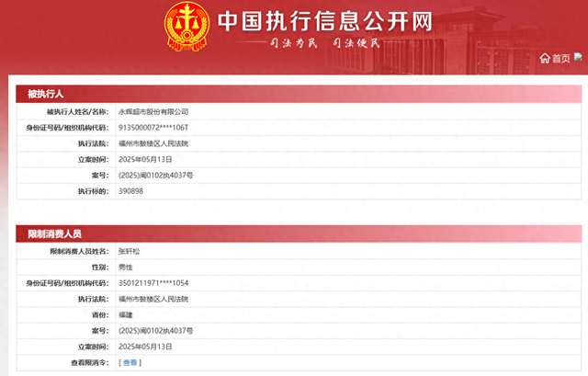
Task: Click the 省份 label
Action: 100,314
